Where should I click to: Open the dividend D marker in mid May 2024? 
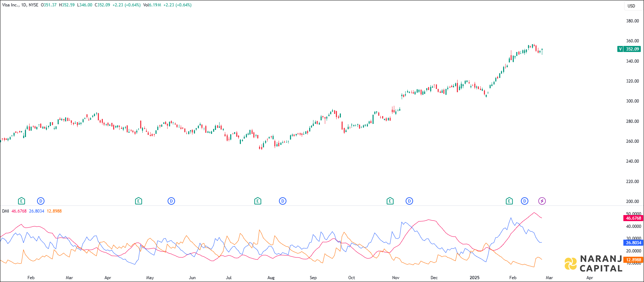point(171,201)
